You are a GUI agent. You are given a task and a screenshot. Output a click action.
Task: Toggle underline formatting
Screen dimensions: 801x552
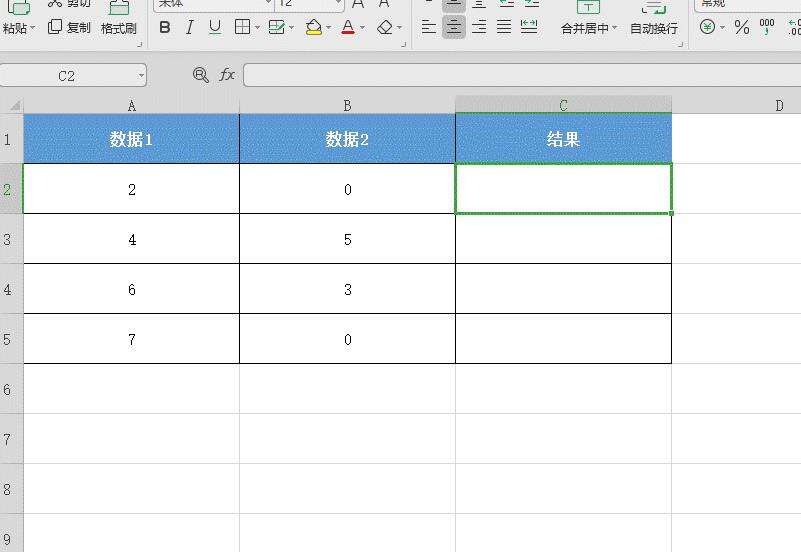pyautogui.click(x=215, y=27)
